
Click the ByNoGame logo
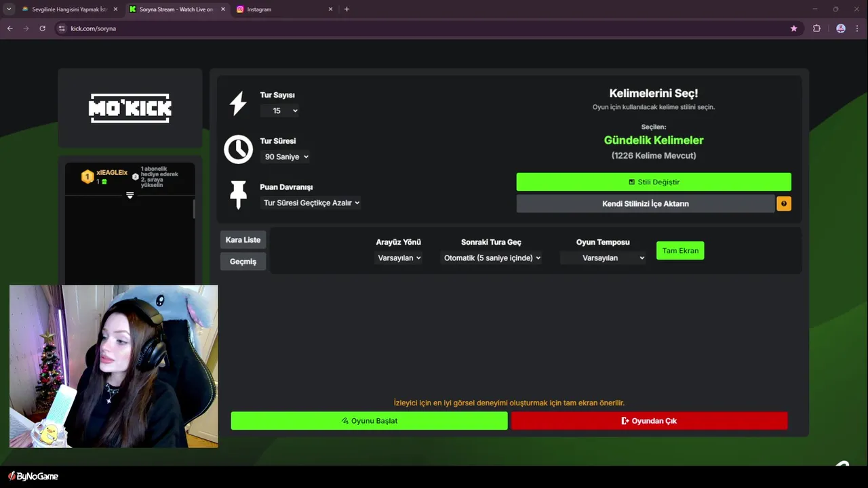(33, 476)
